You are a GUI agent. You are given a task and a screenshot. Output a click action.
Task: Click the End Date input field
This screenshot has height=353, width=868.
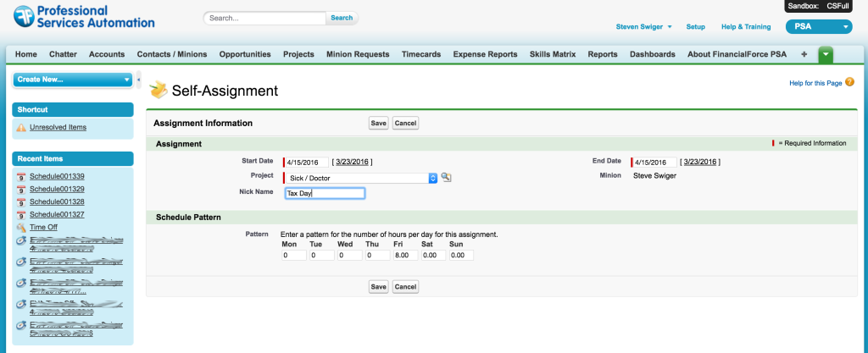[654, 163]
